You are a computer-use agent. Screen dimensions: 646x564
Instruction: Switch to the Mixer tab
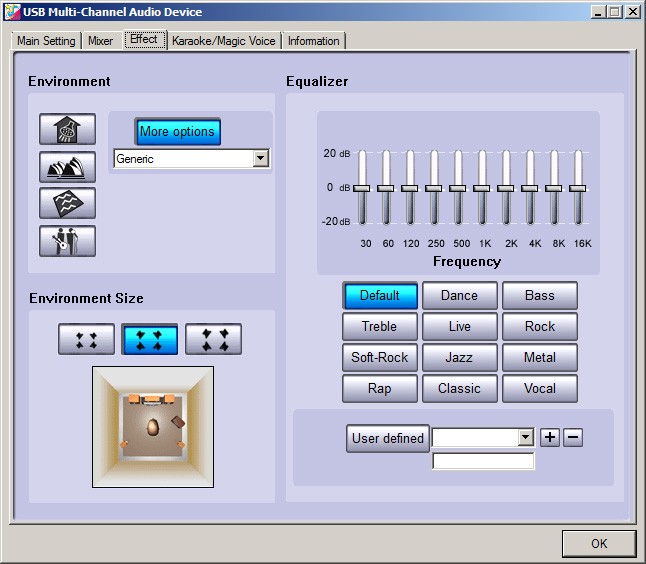click(x=100, y=41)
